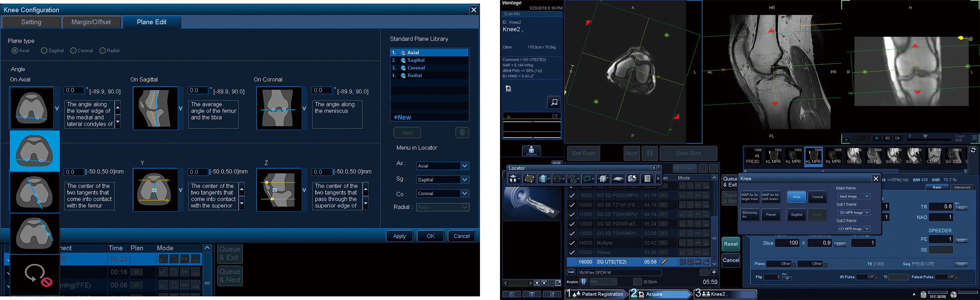Expand the On Axial angle image dropdown

click(x=57, y=108)
